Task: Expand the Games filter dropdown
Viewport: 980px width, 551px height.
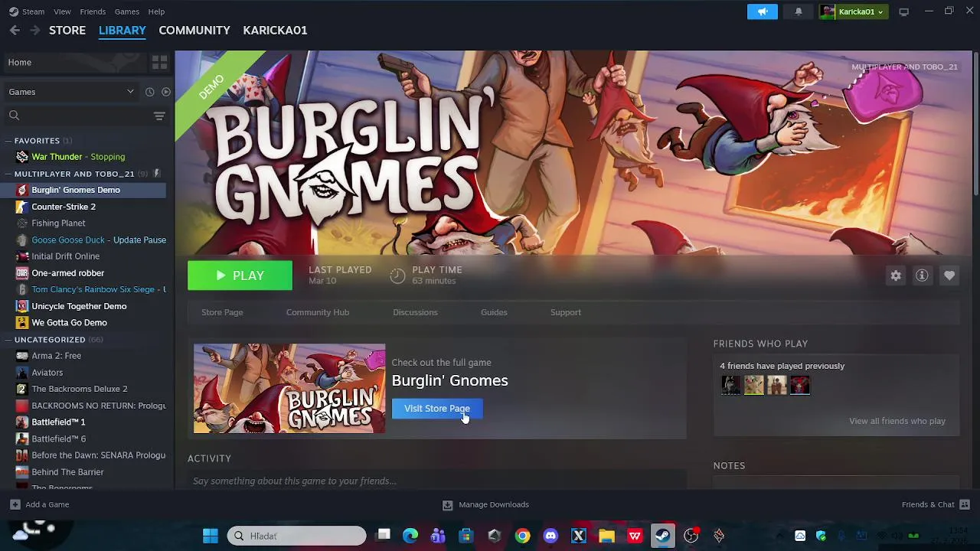Action: coord(70,92)
